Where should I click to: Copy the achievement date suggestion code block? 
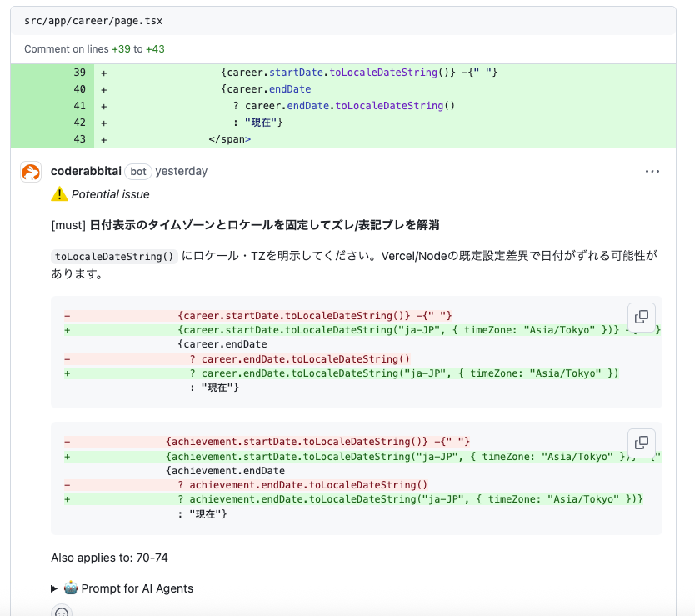[x=642, y=443]
